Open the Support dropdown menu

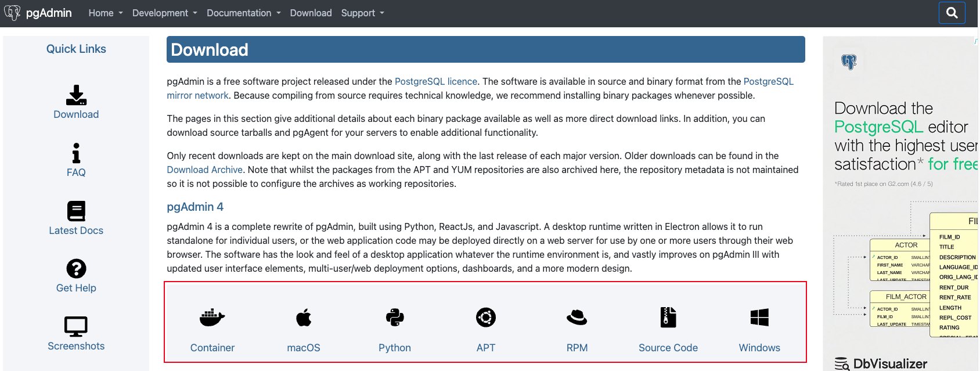pos(362,13)
